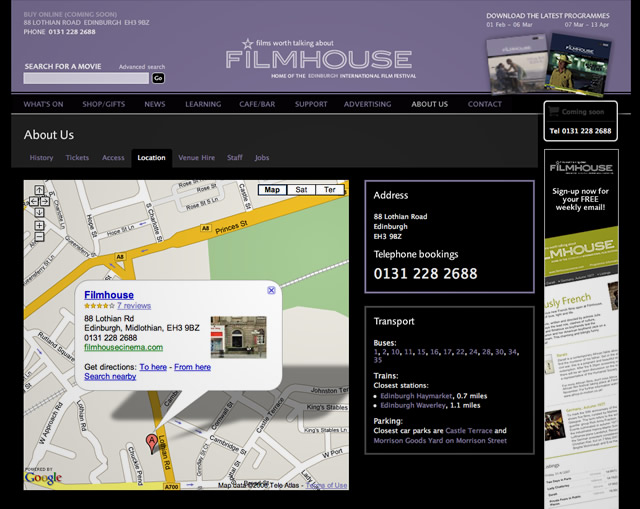Close the Filmhouse map info bubble
Screen dimensions: 640x509
coord(271,290)
